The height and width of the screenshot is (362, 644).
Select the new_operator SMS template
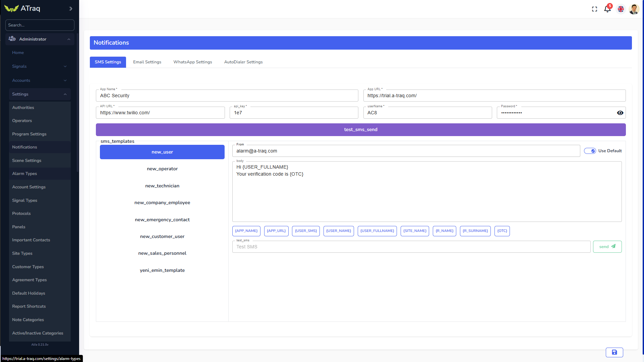pos(162,169)
